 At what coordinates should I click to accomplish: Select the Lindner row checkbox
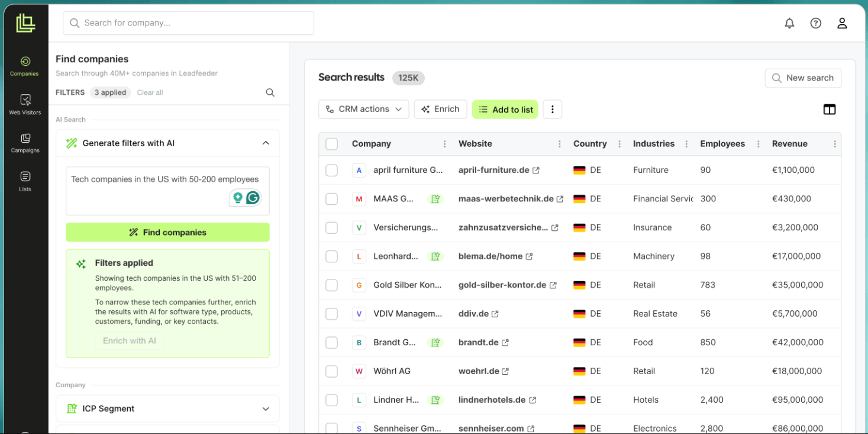click(x=332, y=400)
